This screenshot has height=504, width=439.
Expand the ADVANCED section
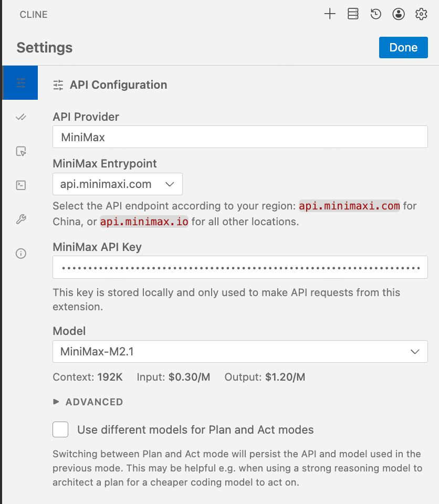[88, 402]
